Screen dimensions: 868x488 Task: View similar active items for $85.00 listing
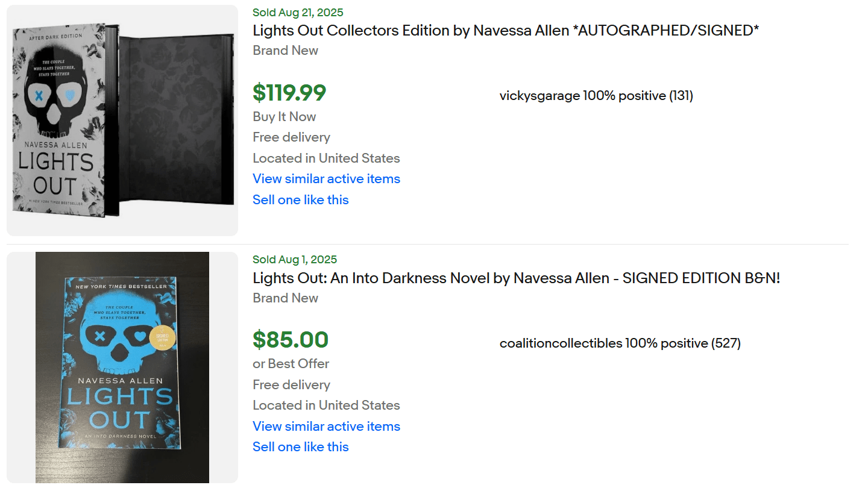[x=326, y=427]
